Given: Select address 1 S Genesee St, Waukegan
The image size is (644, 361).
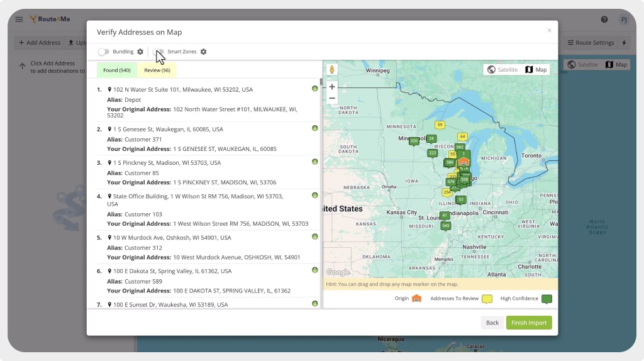Looking at the screenshot, I should point(168,130).
